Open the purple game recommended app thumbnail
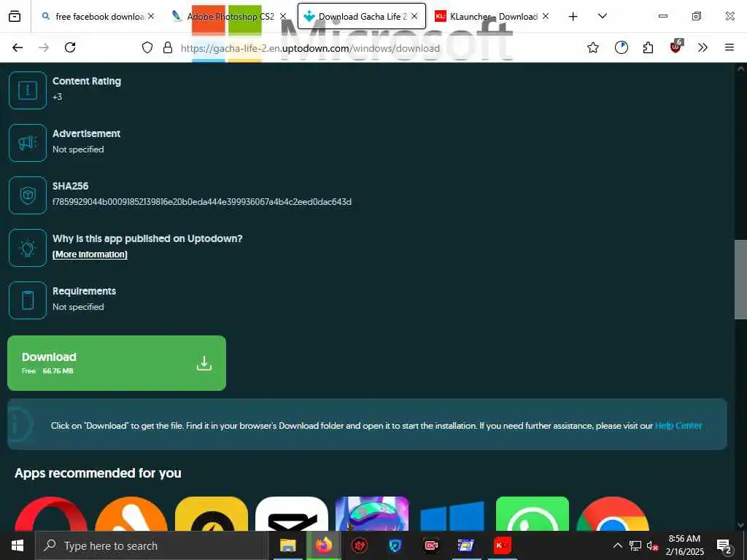Image resolution: width=747 pixels, height=560 pixels. click(x=372, y=514)
